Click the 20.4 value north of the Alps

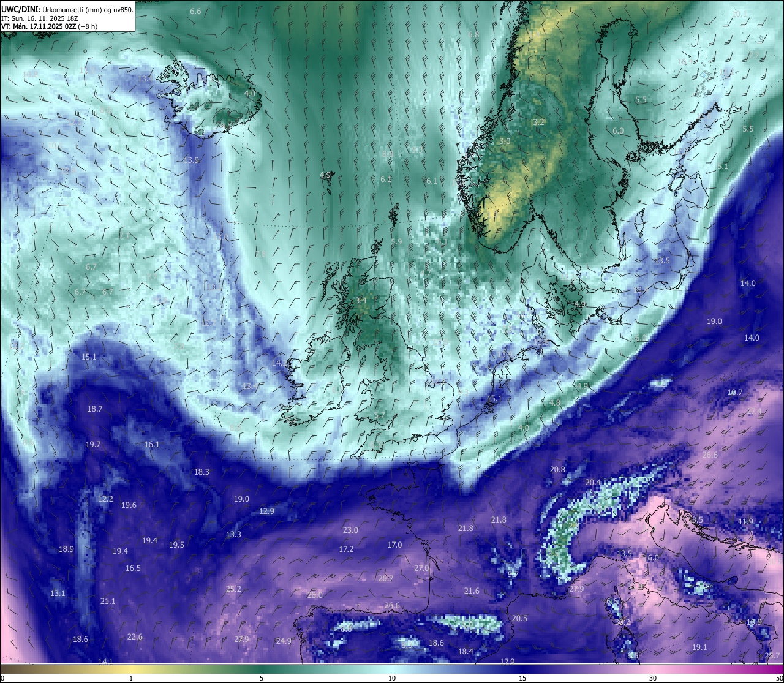click(593, 483)
